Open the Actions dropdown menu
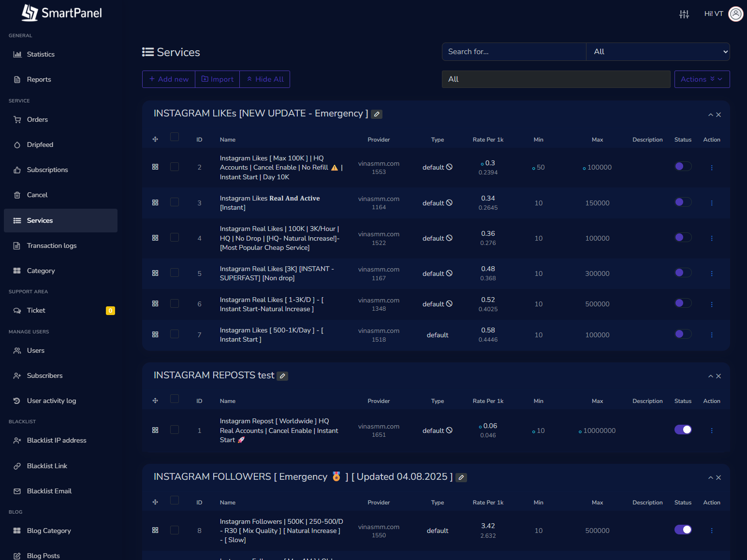747x560 pixels. click(702, 79)
